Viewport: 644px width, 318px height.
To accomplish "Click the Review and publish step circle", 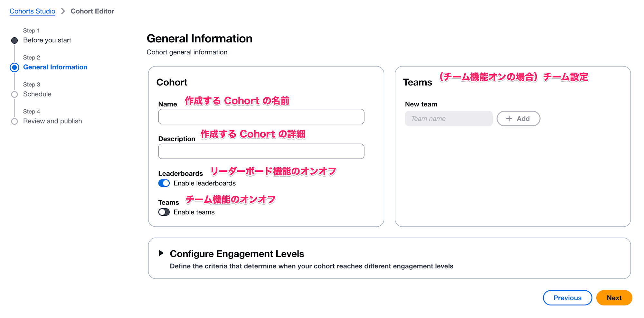I will (x=14, y=122).
